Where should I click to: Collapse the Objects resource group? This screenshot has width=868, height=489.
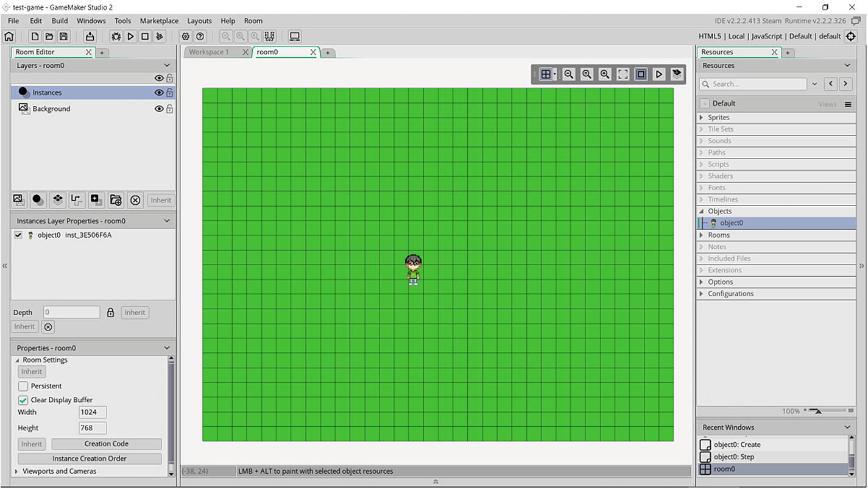point(702,212)
